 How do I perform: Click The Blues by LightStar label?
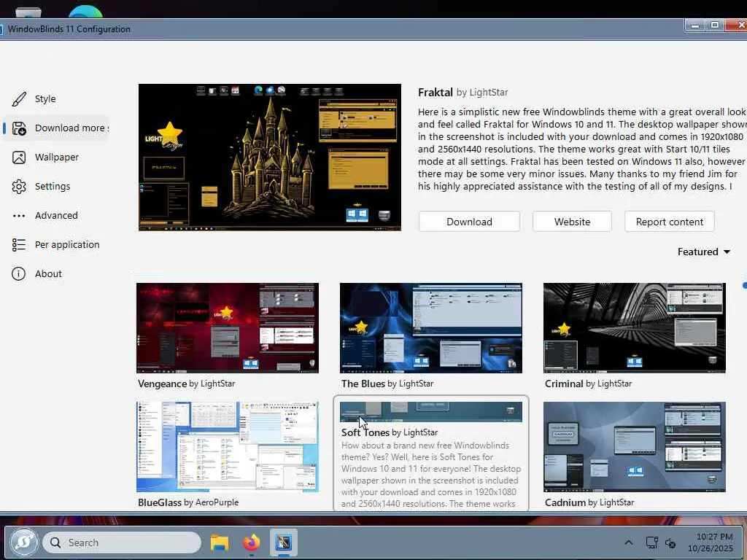click(x=387, y=384)
